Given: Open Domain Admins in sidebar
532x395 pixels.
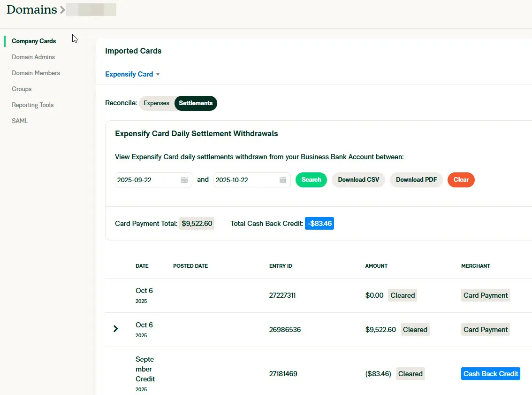Looking at the screenshot, I should tap(33, 57).
